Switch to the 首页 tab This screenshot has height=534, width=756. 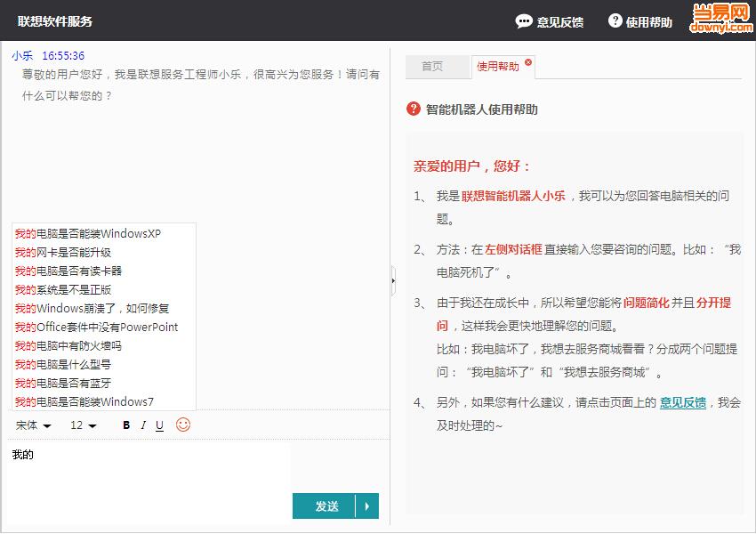437,66
